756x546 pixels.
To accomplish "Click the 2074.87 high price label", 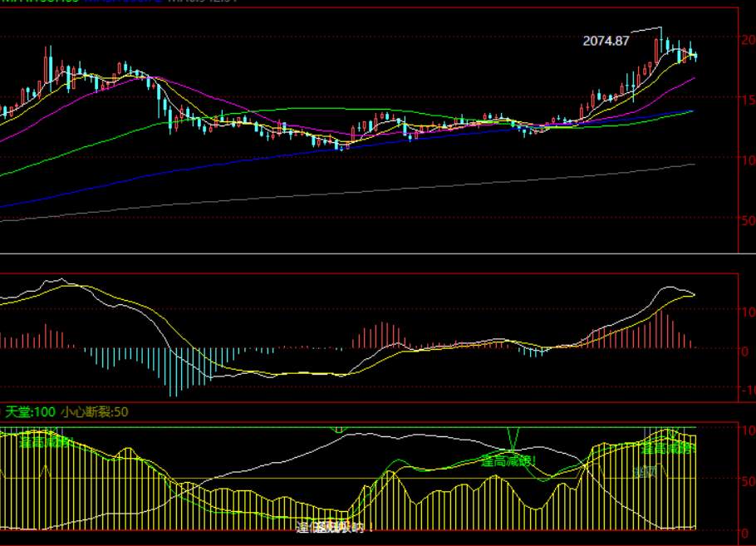I will [606, 41].
